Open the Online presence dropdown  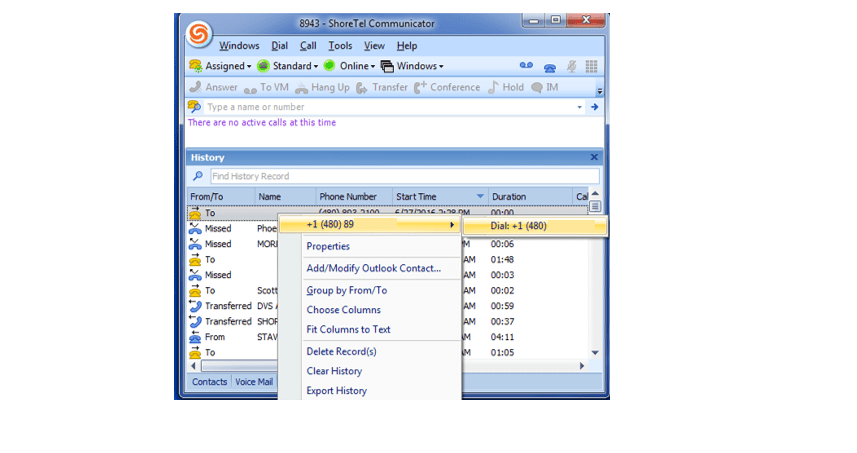pyautogui.click(x=349, y=66)
